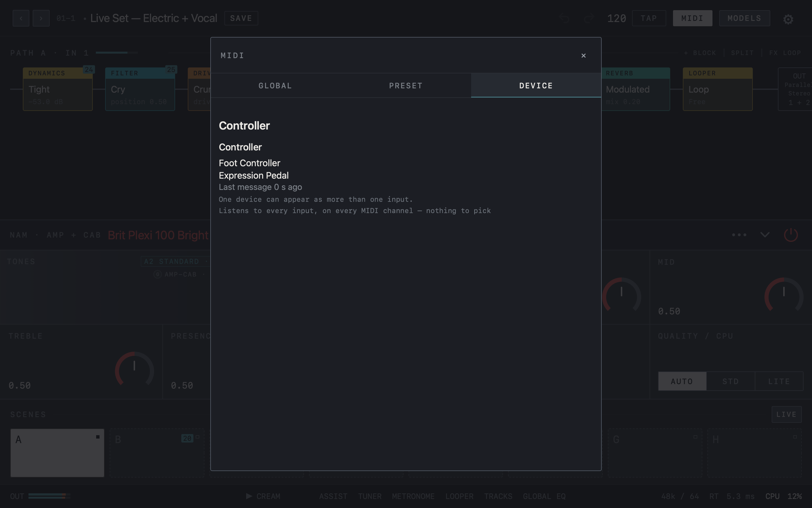Toggle the MIDI button in header

[692, 18]
